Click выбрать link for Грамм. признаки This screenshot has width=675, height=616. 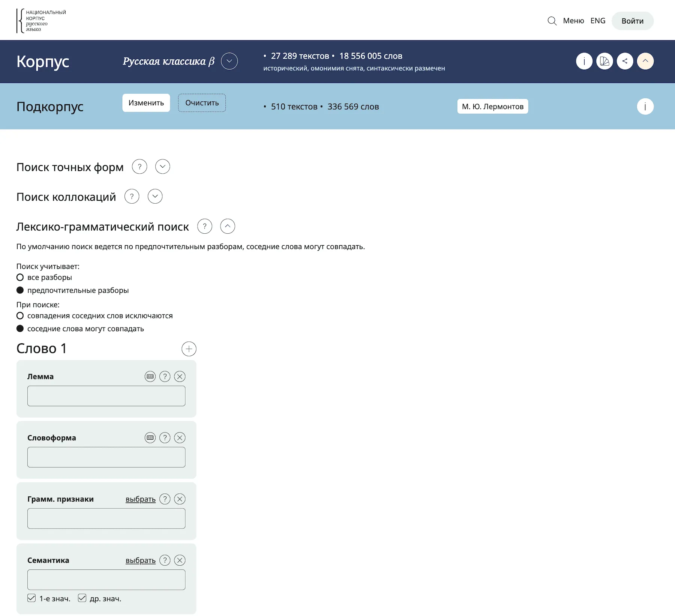point(141,499)
